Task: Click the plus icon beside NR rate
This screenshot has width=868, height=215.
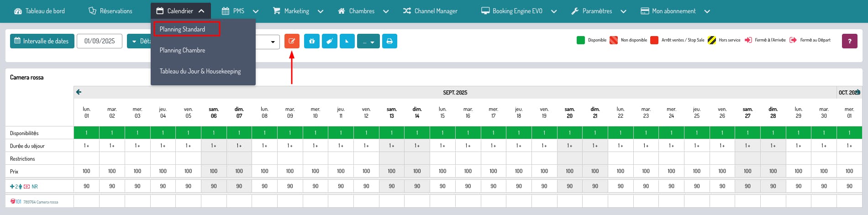Action: [x=12, y=187]
